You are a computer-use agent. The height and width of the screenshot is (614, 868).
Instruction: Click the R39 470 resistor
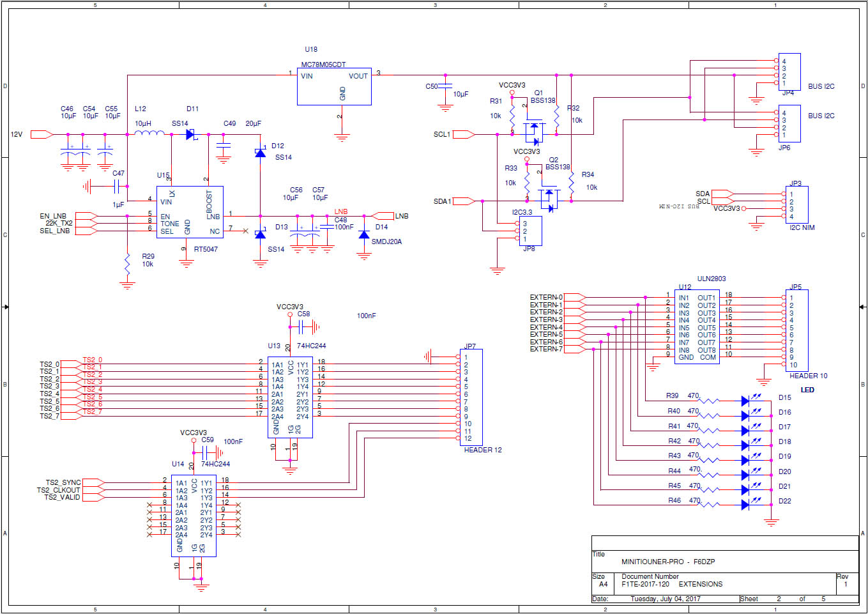click(x=709, y=401)
